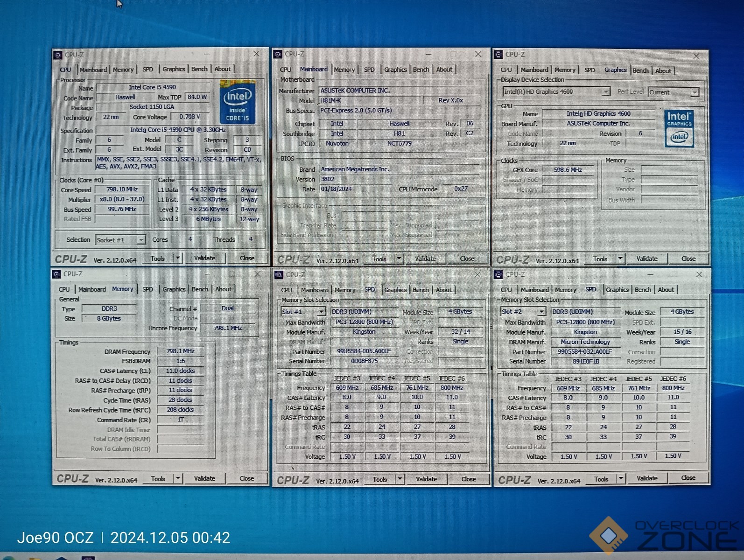The height and width of the screenshot is (560, 744).
Task: Click CPU-Z title icon of Graphics window
Action: tap(498, 54)
